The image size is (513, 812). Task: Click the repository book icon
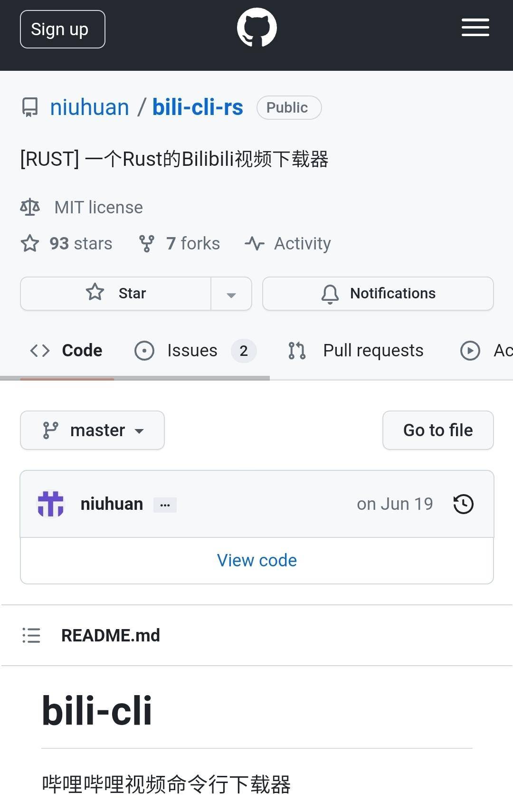point(30,107)
